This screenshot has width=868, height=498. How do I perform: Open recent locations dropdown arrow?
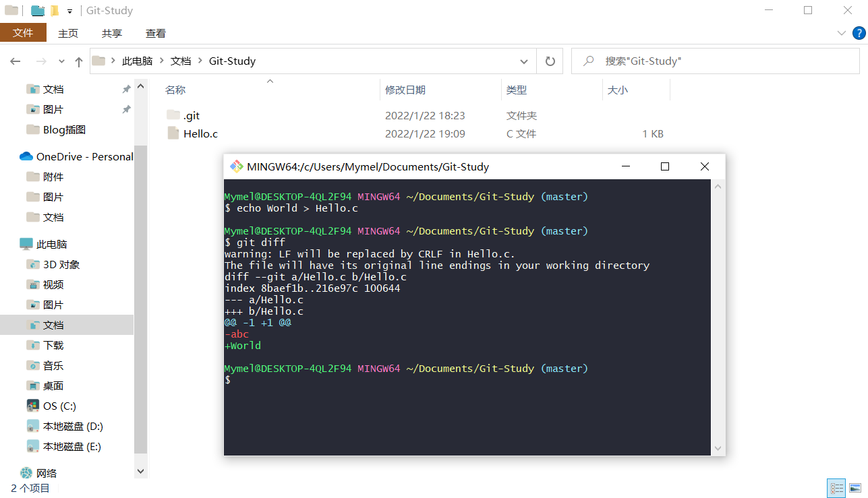(61, 61)
